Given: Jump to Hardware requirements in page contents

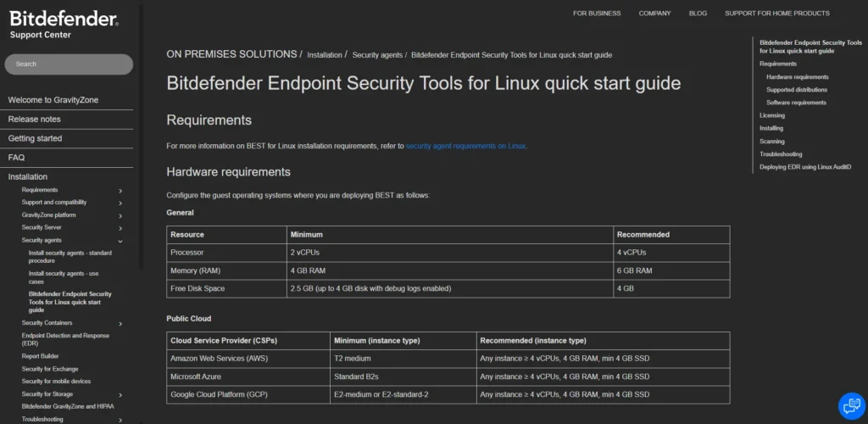Looking at the screenshot, I should [797, 77].
